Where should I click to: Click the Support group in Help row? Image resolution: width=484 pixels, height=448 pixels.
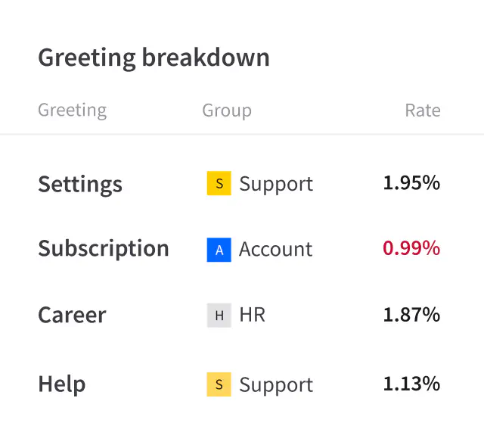point(275,384)
